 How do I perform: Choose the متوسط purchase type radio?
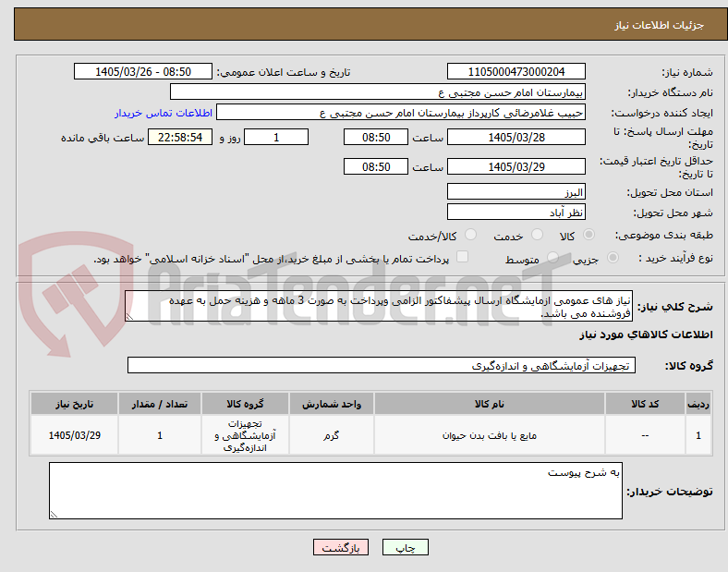(x=552, y=258)
